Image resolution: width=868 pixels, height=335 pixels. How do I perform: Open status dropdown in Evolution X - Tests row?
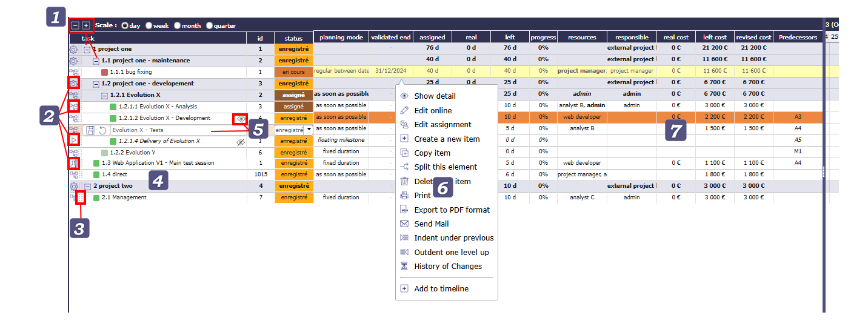(309, 130)
